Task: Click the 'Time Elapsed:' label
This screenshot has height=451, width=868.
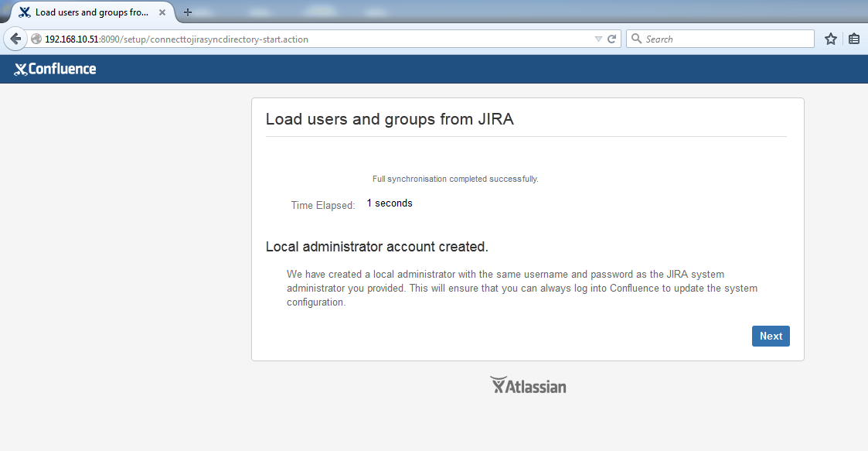Action: [x=323, y=206]
